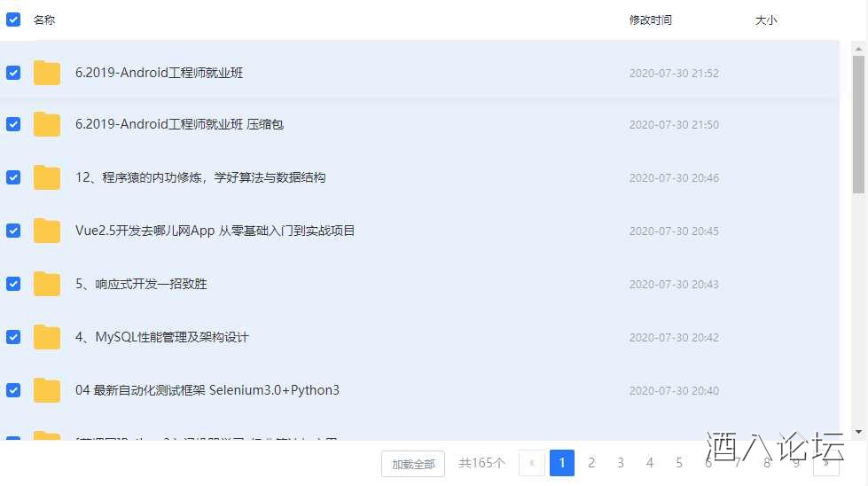Go to page 3
Viewport: 868px width, 486px height.
pyautogui.click(x=621, y=463)
